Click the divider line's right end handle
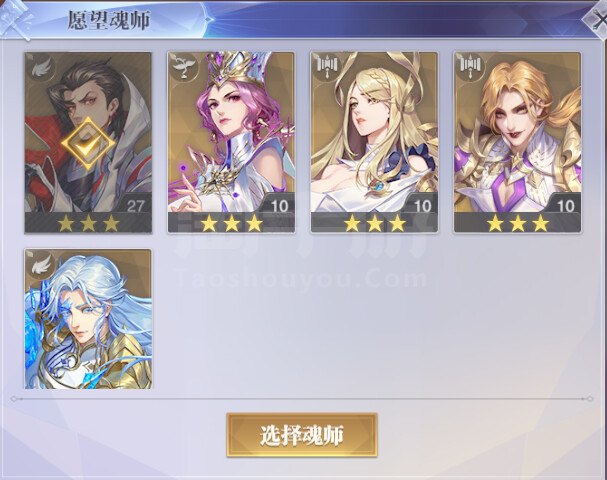 click(x=590, y=399)
